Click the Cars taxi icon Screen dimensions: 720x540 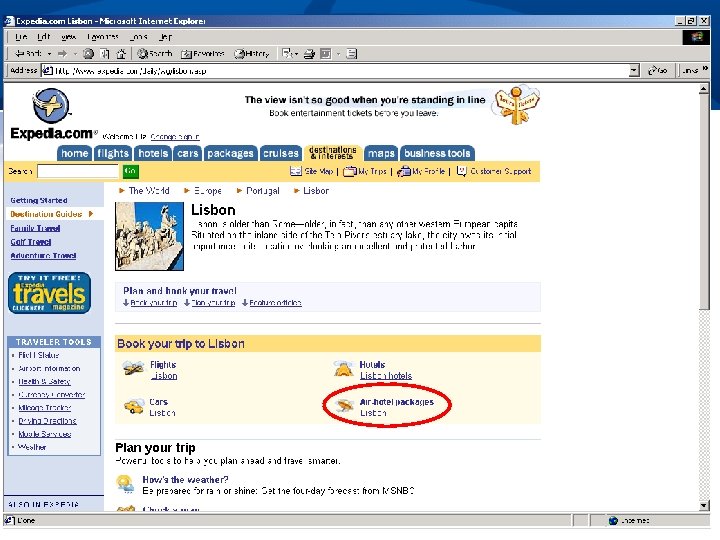(x=134, y=406)
